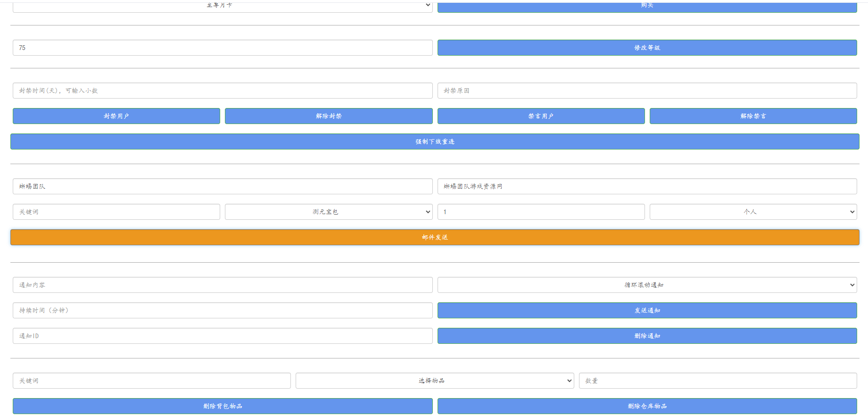Open the mail item dropdown beside 关键词
The height and width of the screenshot is (416, 868).
coord(329,212)
